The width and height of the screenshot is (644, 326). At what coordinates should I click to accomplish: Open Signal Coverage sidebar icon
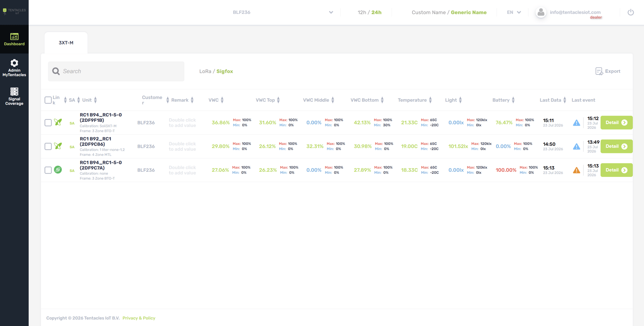14,91
